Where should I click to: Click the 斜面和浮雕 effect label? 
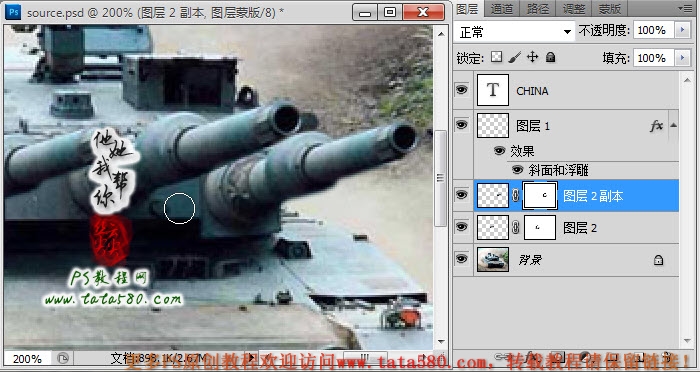click(x=558, y=170)
